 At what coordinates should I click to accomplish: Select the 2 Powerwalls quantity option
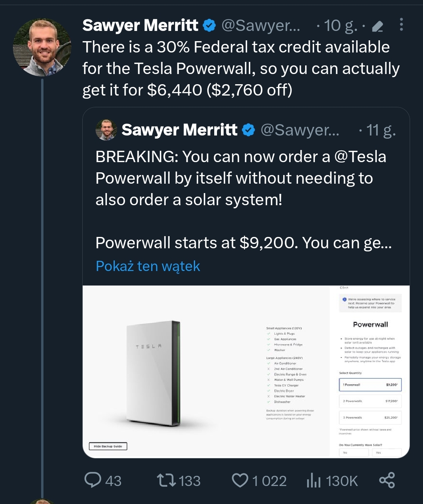coord(370,401)
